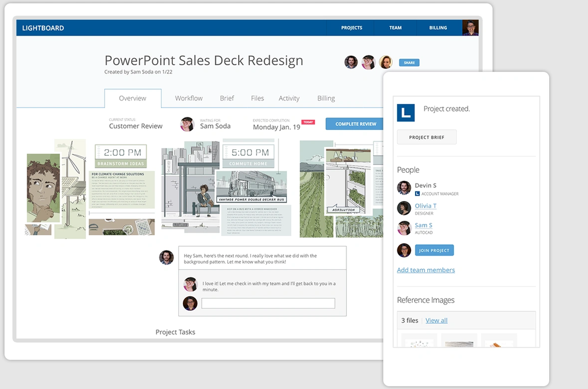Screen dimensions: 588x389
Task: Click the blonde woman avatar beside title
Action: point(386,62)
